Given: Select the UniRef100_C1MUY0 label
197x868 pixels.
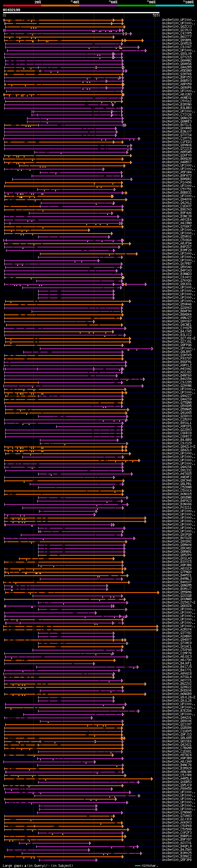Looking at the screenshot, I should 177,420.
